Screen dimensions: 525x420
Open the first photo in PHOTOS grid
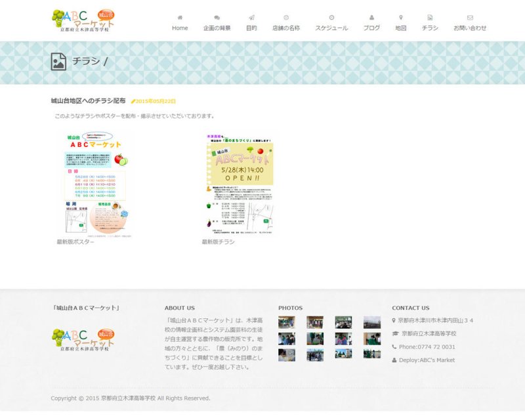point(286,322)
